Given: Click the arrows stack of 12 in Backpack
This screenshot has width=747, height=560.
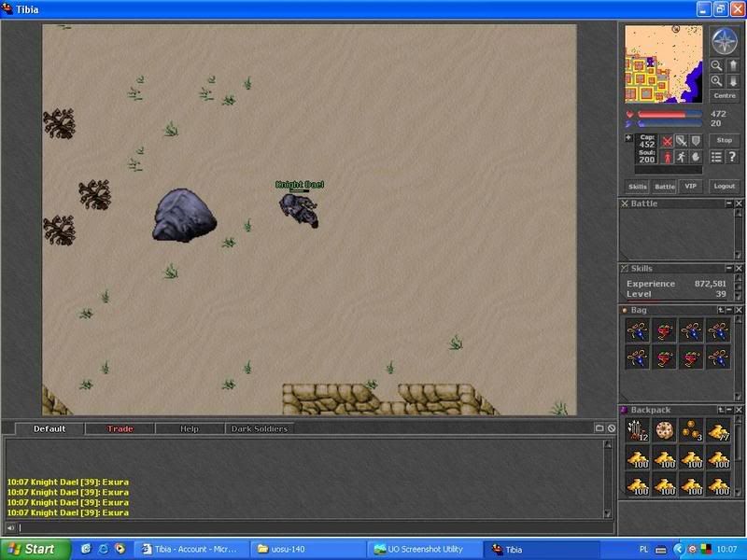Looking at the screenshot, I should point(637,430).
